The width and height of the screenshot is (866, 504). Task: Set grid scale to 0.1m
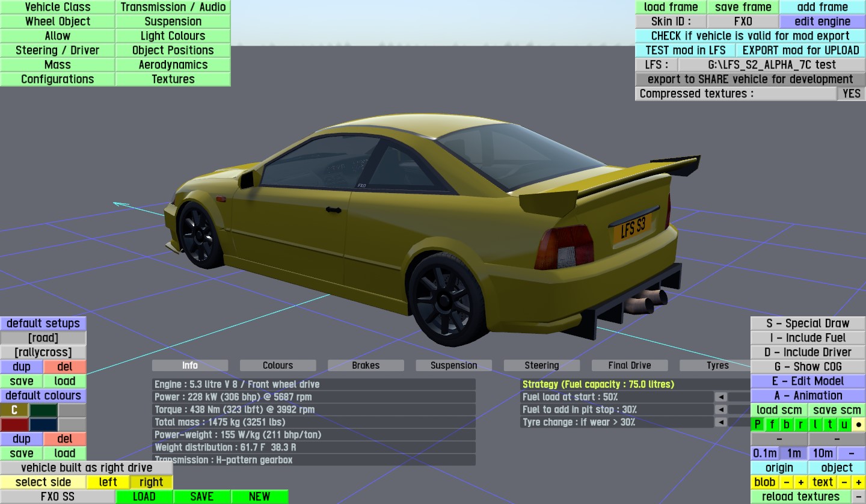tap(765, 453)
